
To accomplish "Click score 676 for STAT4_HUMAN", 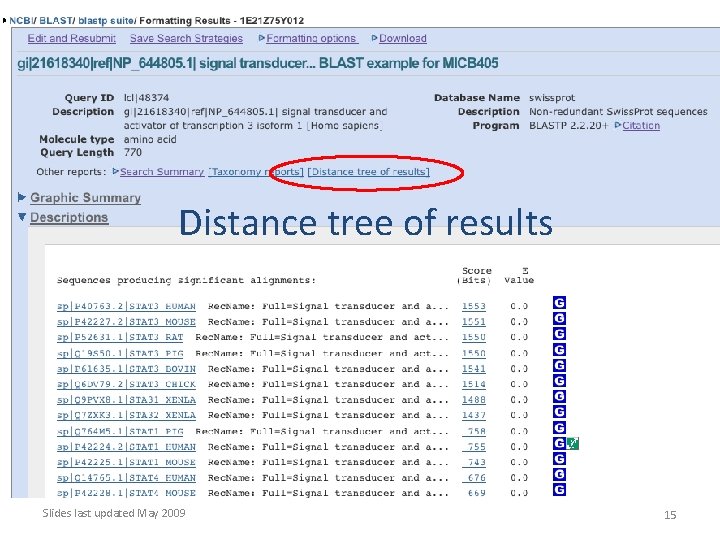I will [x=474, y=478].
